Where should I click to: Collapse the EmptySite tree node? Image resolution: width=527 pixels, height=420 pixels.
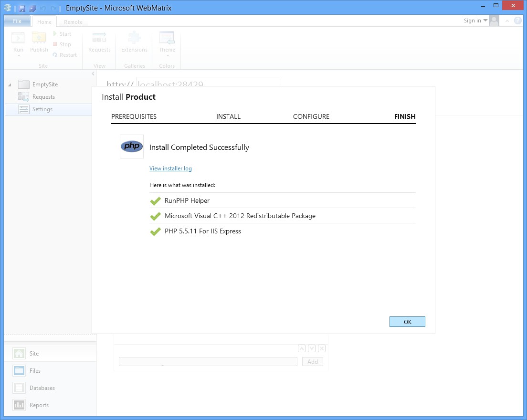click(10, 84)
